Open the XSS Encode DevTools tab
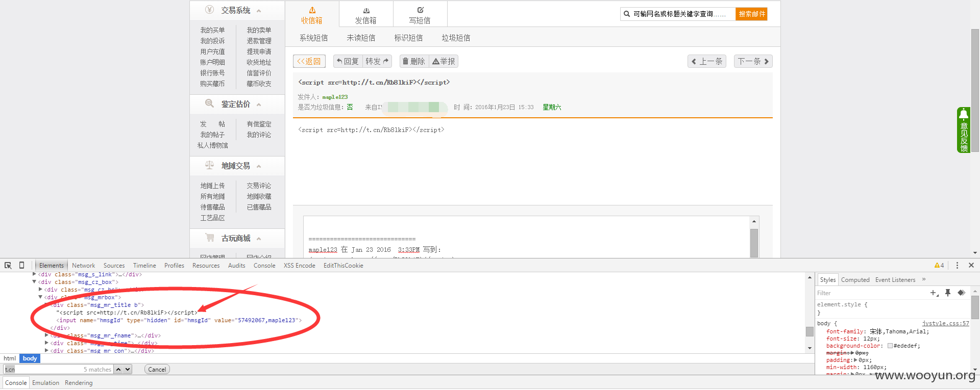This screenshot has width=980, height=390. pos(300,266)
